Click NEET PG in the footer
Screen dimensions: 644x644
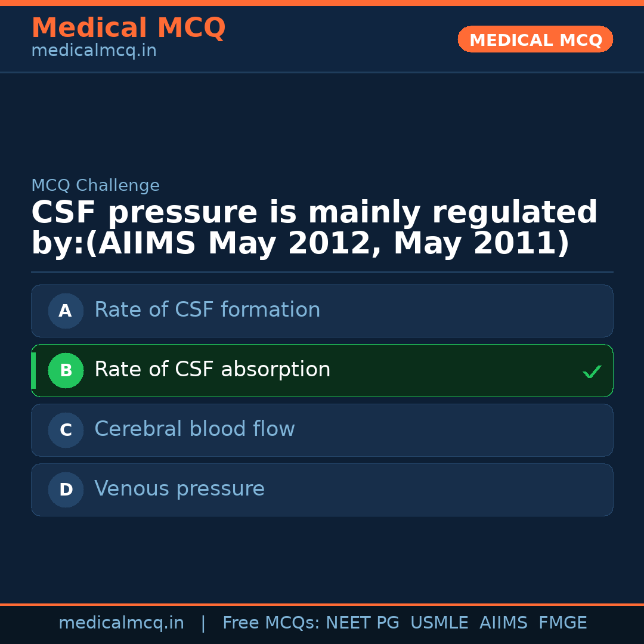coord(363,623)
